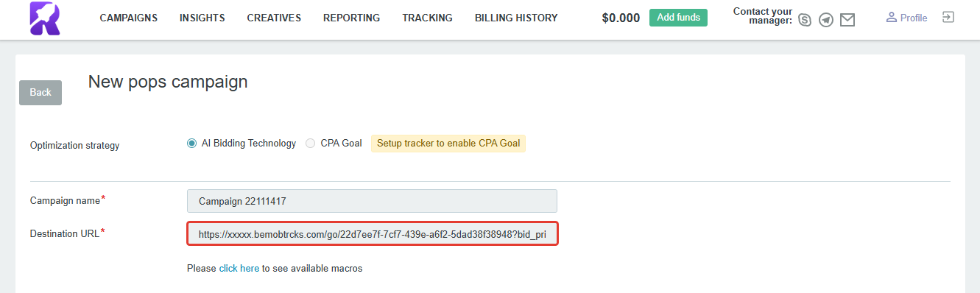This screenshot has width=980, height=293.
Task: Select CPA Goal radio button
Action: (x=311, y=144)
